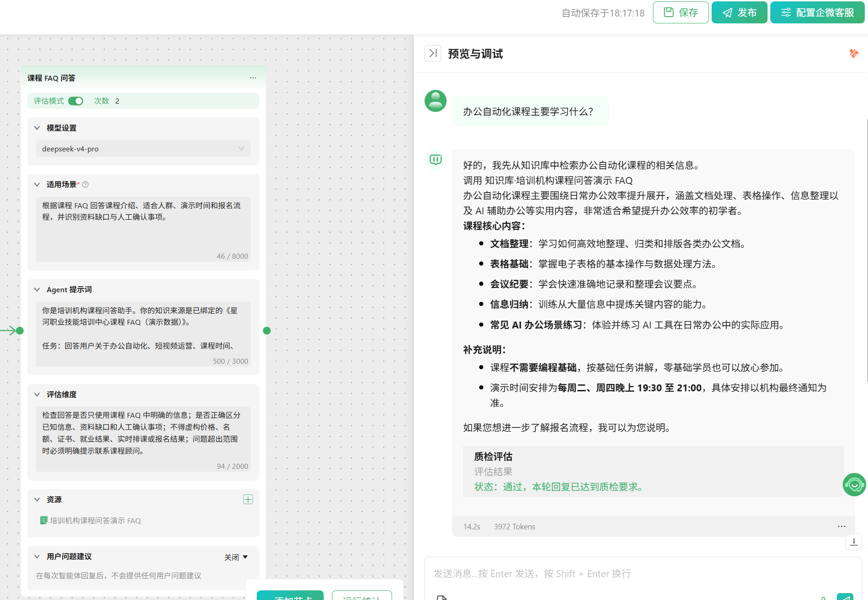
Task: Click the 表格基础 bullet in the reply
Action: point(604,264)
